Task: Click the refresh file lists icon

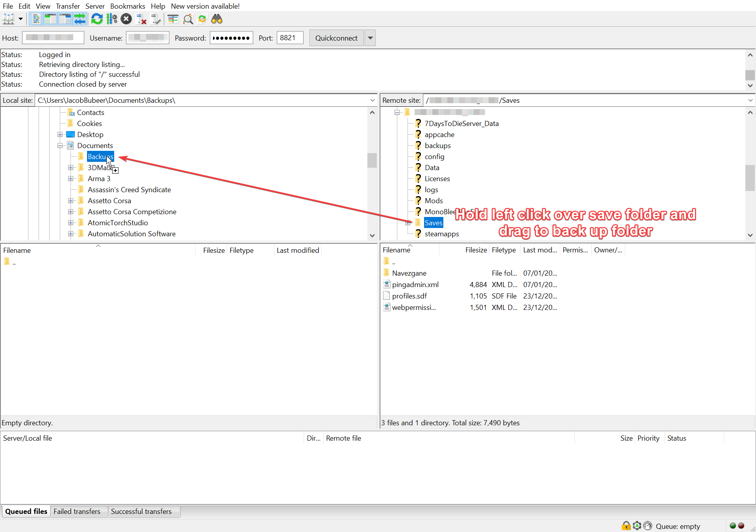Action: click(97, 19)
